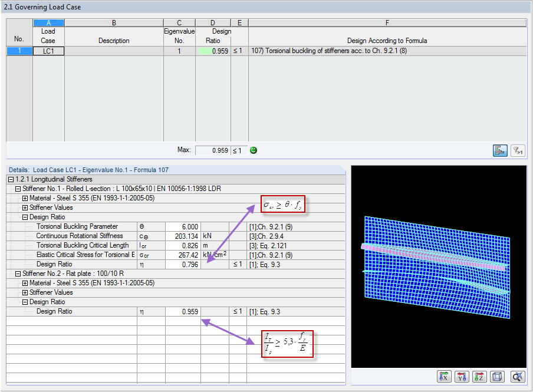Select column header E
The height and width of the screenshot is (392, 533).
point(239,23)
